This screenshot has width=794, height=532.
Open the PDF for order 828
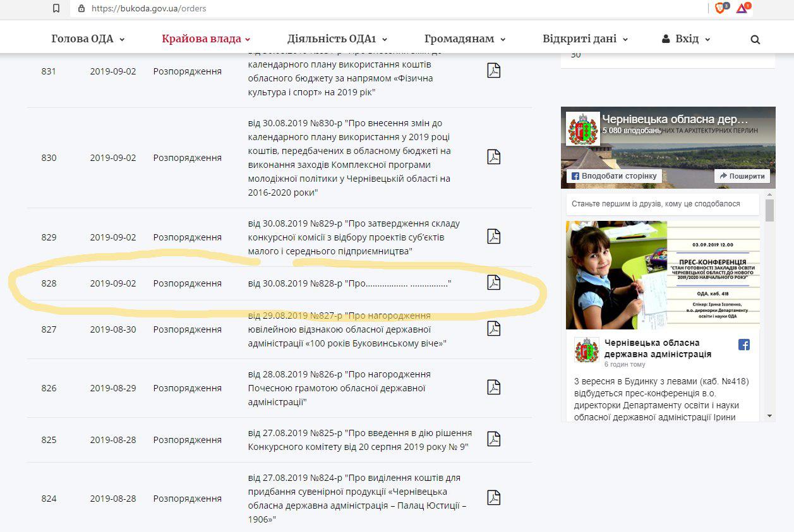[493, 283]
